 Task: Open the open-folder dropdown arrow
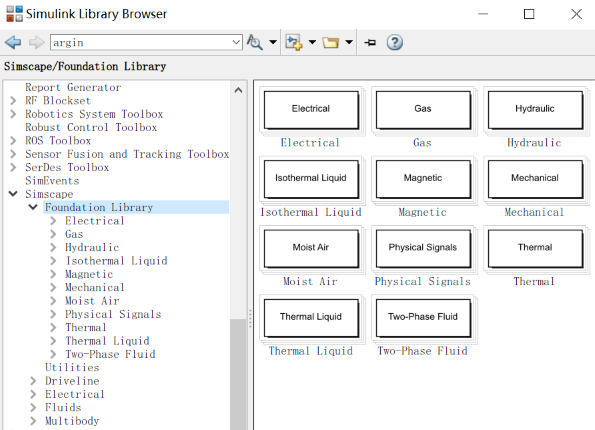coord(349,42)
